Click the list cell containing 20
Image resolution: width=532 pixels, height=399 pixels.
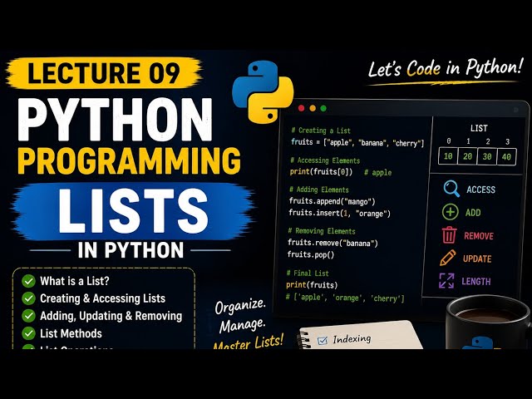[x=467, y=156]
